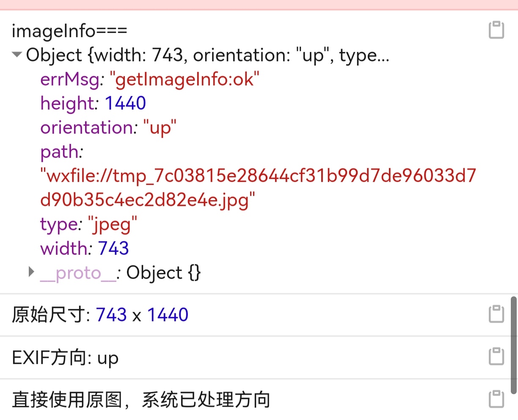This screenshot has height=420, width=518.
Task: Expand the __proto__ node
Action: pos(31,272)
